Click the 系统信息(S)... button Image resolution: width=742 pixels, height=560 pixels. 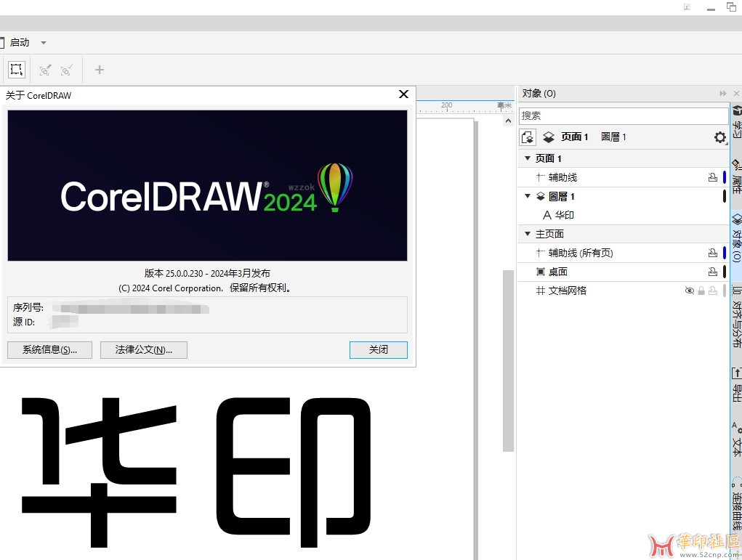(x=49, y=350)
